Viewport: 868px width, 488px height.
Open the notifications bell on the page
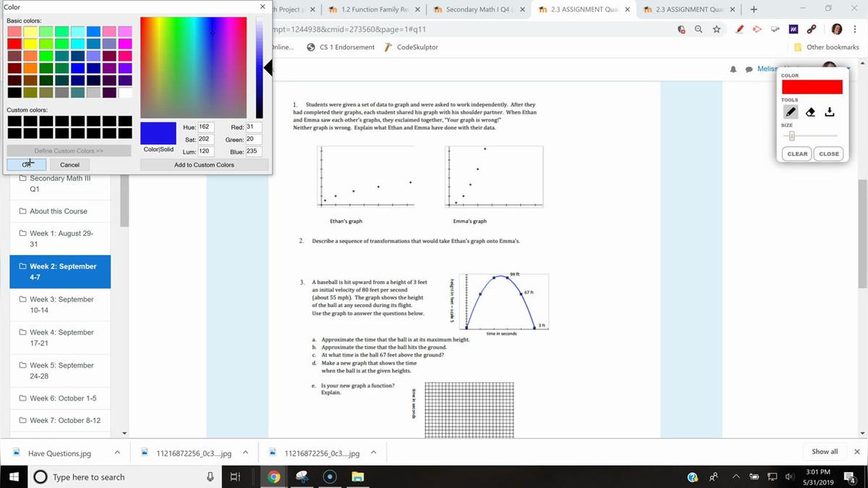click(x=733, y=69)
